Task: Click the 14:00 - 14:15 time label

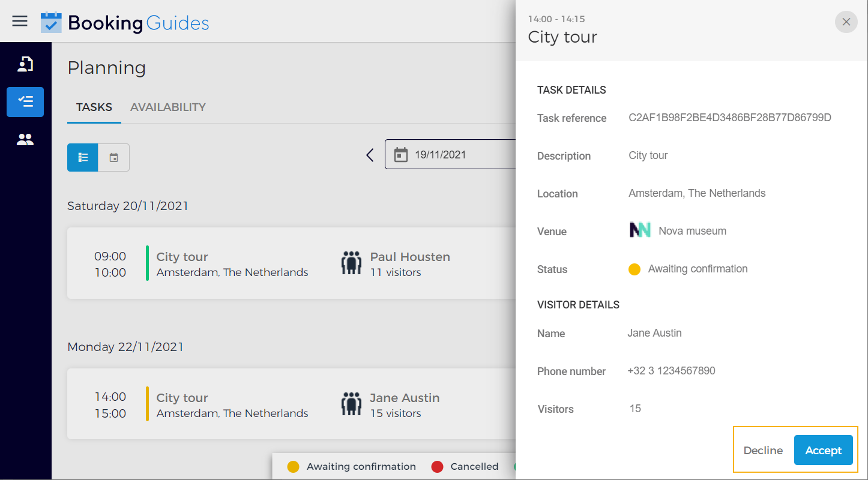Action: 556,19
